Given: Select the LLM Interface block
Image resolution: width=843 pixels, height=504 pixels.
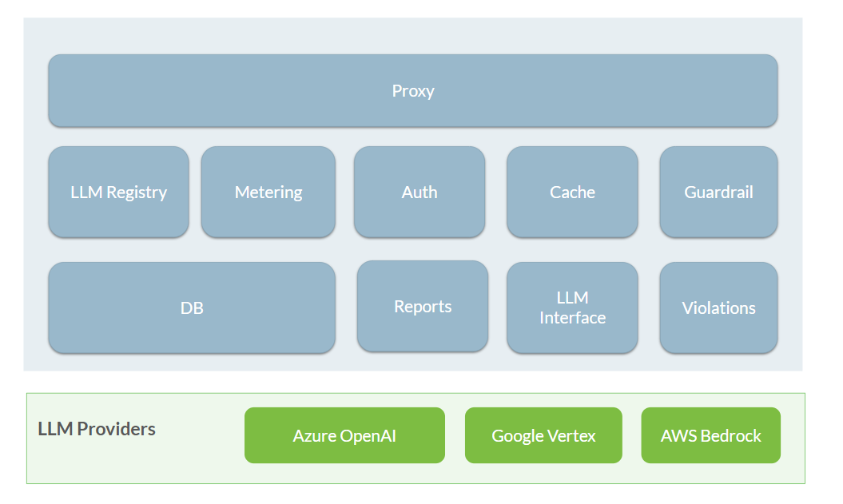Looking at the screenshot, I should point(572,308).
